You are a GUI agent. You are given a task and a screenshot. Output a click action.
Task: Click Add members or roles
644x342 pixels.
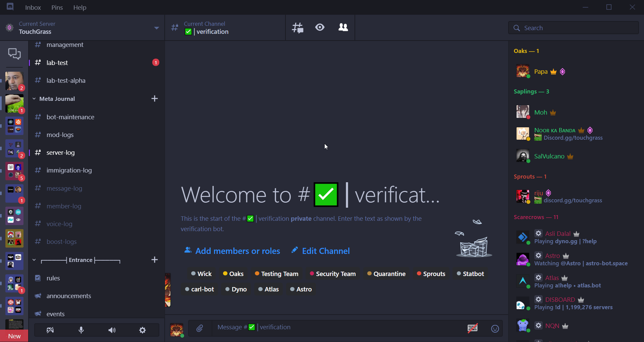click(x=237, y=251)
